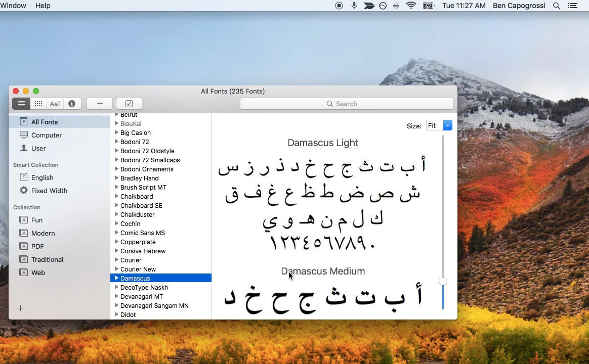Open the Wi-Fi status menu
589x364 pixels.
click(411, 6)
